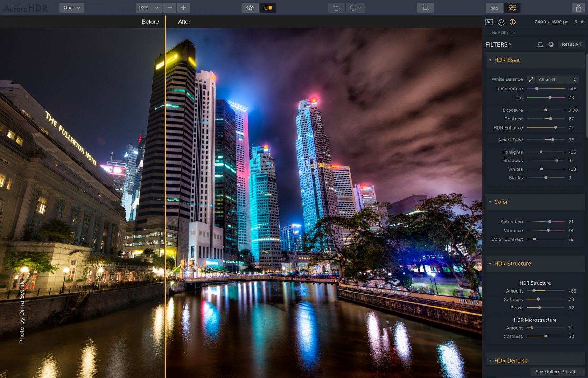Click the Reset All button

point(571,44)
